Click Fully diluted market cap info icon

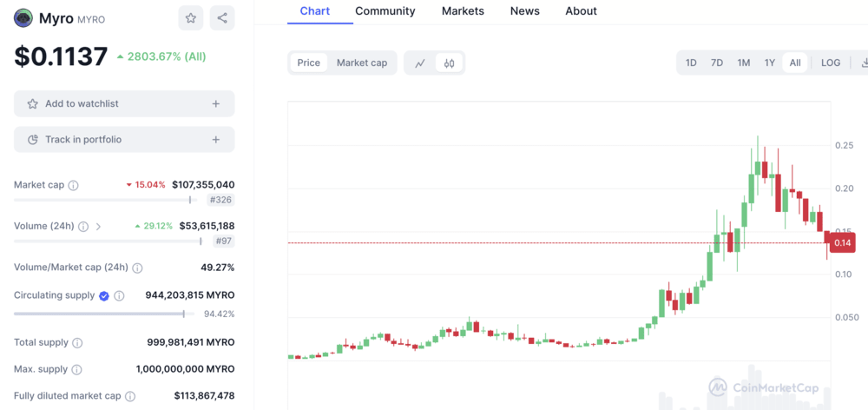point(130,396)
